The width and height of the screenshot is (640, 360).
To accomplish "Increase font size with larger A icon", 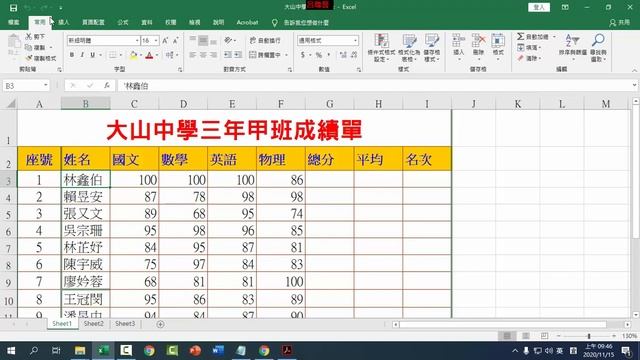I will 165,40.
